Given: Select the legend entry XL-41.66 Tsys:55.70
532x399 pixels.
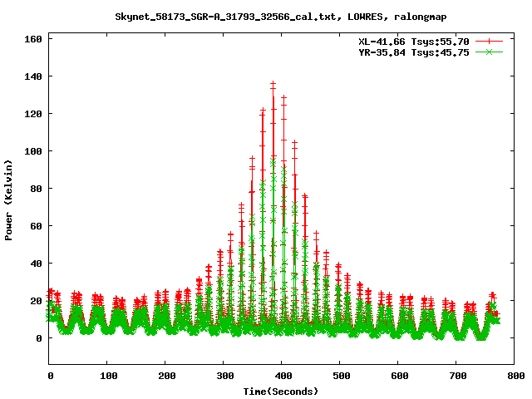Looking at the screenshot, I should pyautogui.click(x=414, y=42).
